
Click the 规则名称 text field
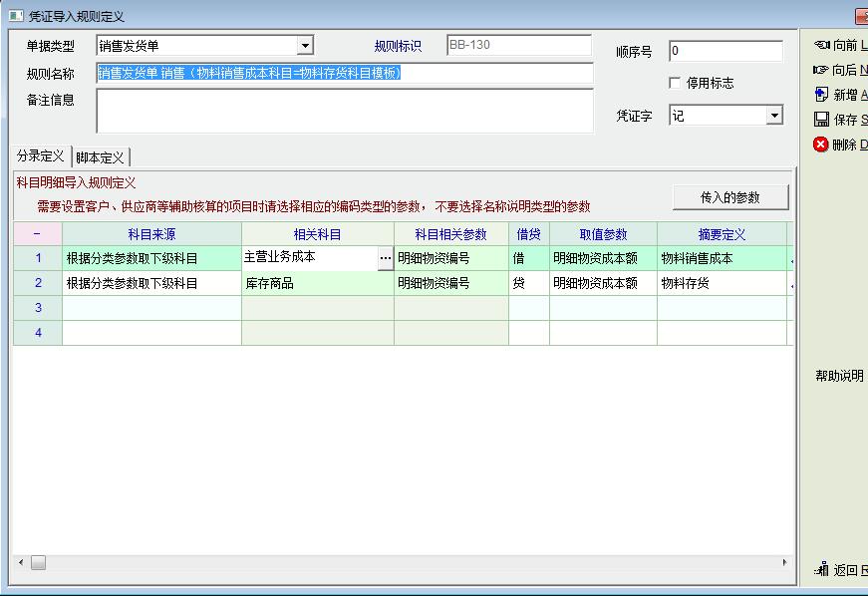(344, 73)
